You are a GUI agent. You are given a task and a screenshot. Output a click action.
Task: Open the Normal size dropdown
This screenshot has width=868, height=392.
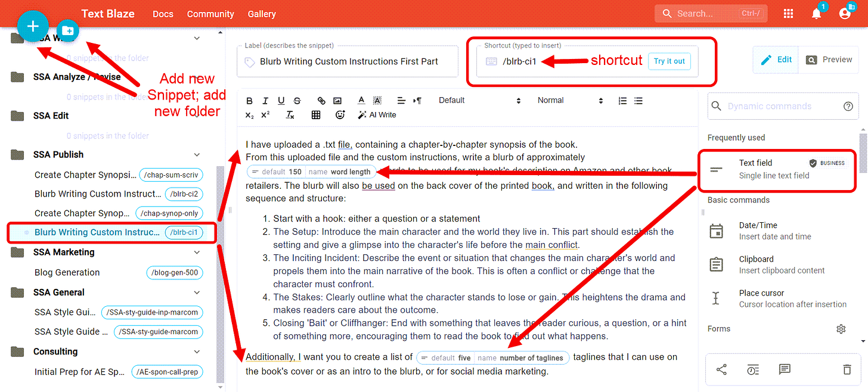(571, 101)
